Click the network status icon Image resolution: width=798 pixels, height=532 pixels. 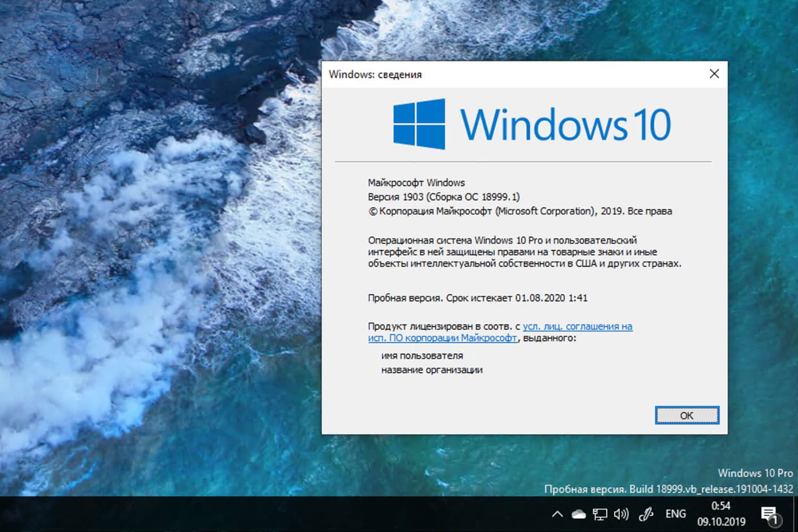(600, 514)
